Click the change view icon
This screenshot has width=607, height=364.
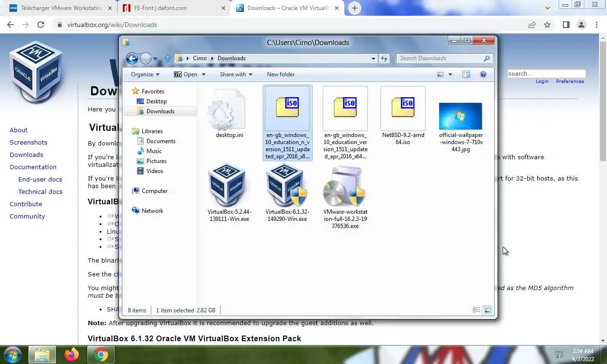[440, 74]
